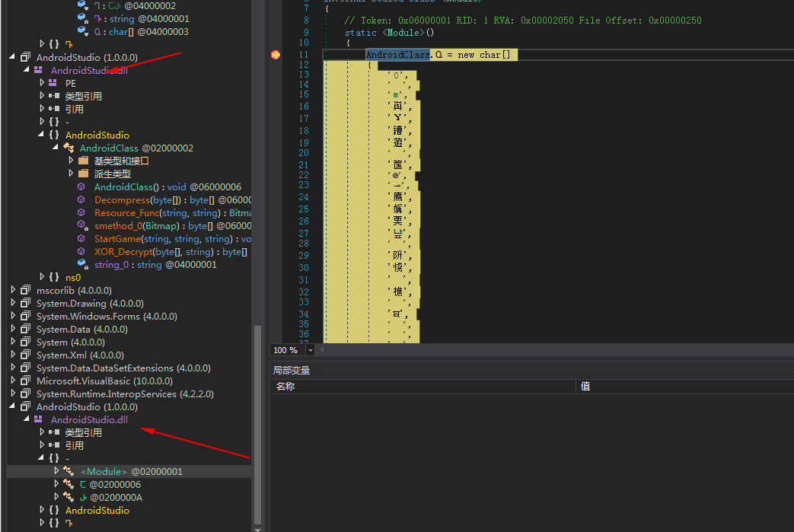Screen dimensions: 794x532
Task: Click the mscorlib assembly icon
Action: (x=25, y=290)
